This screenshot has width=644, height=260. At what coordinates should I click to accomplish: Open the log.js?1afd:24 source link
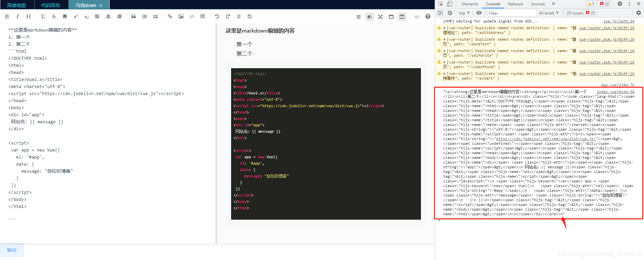tap(619, 21)
